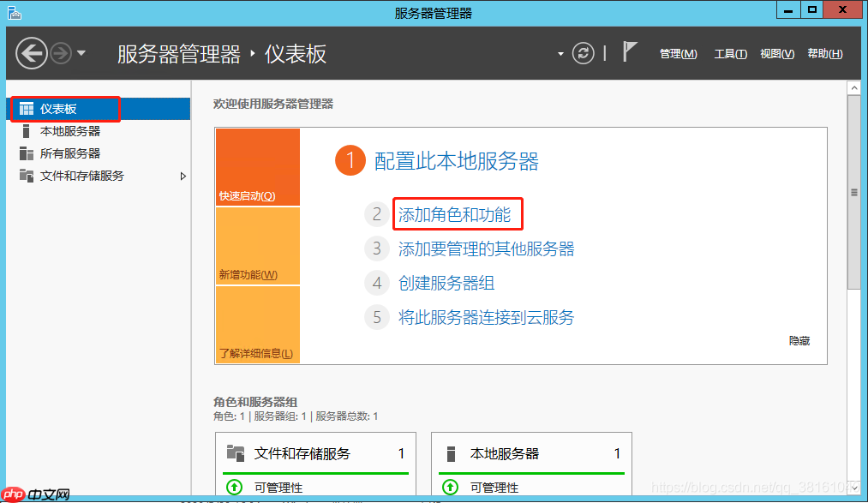Click the dropdown arrow left of the refresh icon
The width and height of the screenshot is (868, 503).
561,52
